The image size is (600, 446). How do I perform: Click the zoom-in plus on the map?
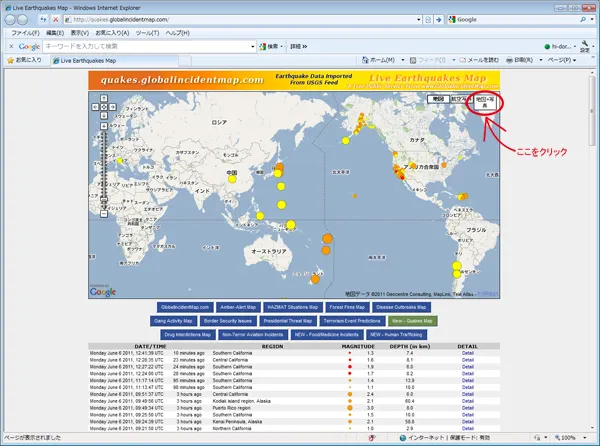tap(103, 127)
